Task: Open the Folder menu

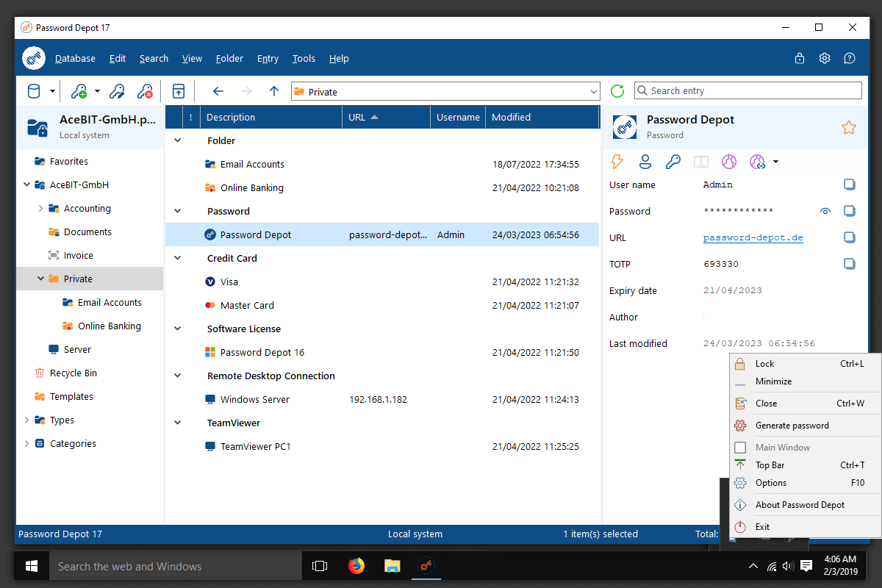Action: [229, 58]
